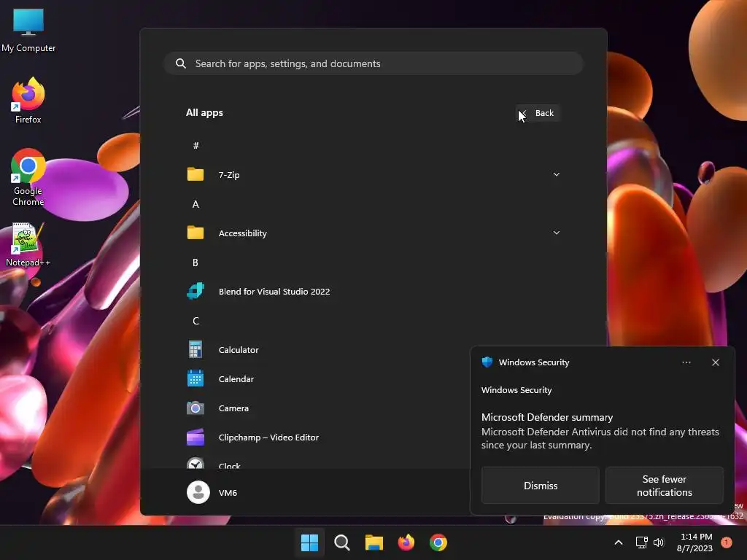The height and width of the screenshot is (560, 747).
Task: Open the Calculator app entry
Action: 373,349
